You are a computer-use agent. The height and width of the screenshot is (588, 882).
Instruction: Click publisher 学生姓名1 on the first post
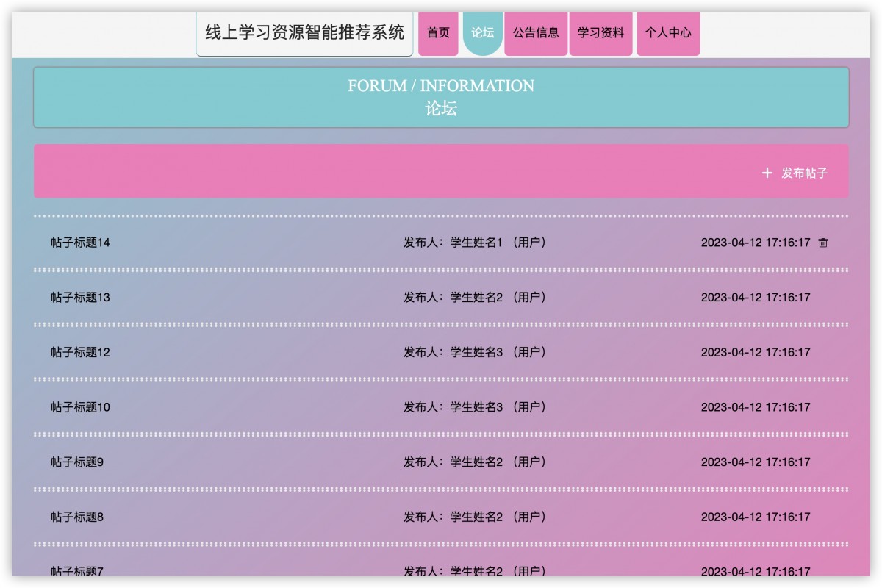(x=476, y=241)
